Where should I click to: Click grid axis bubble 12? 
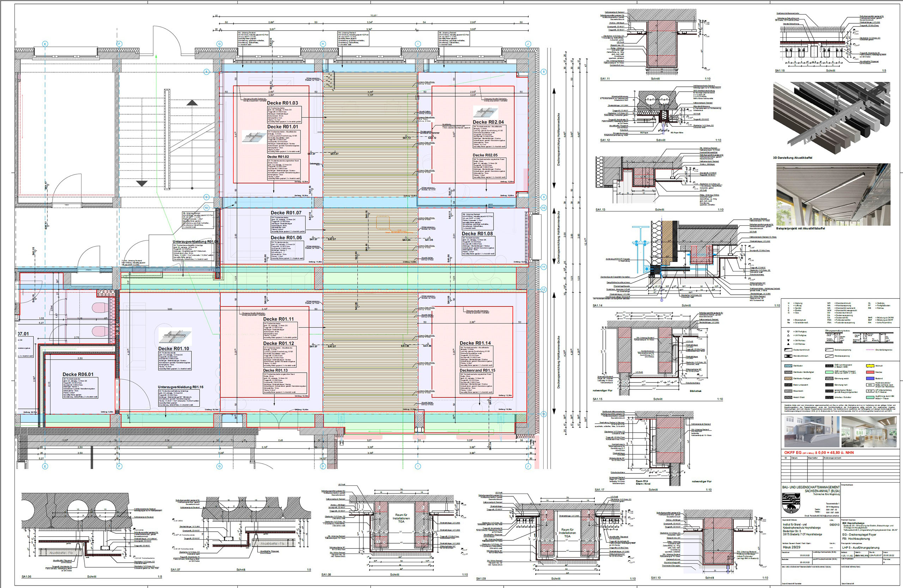tap(543, 290)
